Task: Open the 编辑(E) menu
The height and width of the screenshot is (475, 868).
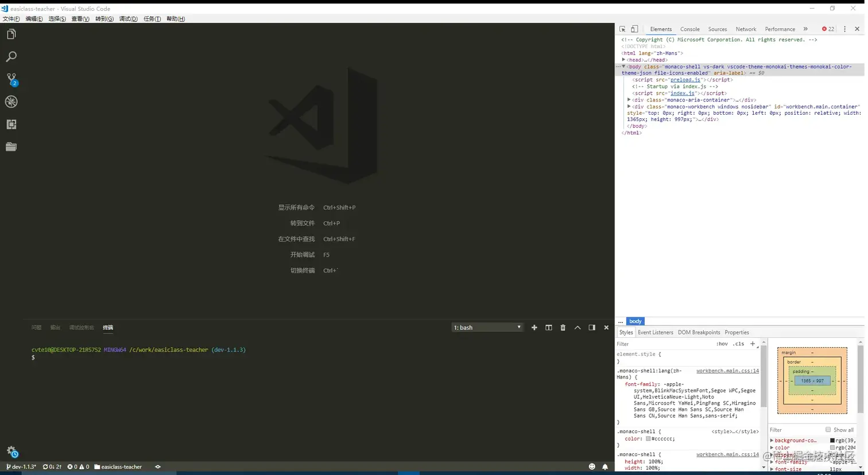Action: click(x=34, y=19)
